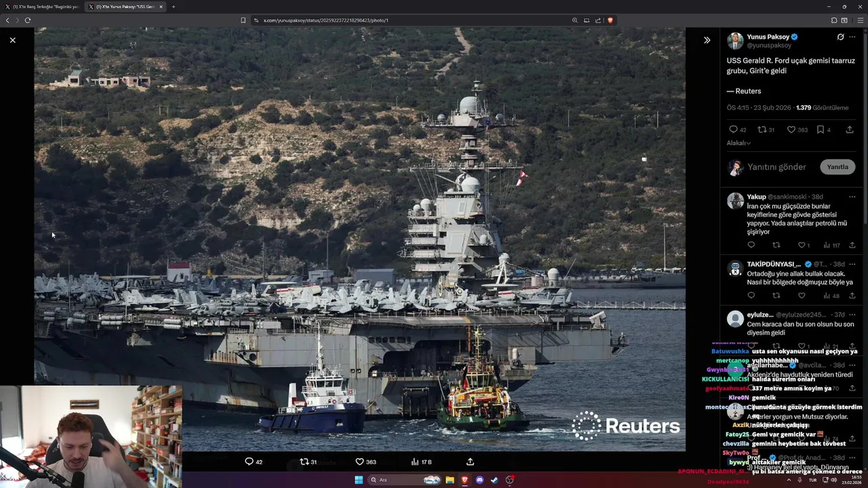Open TUR language switcher in taskbar
Viewport: 868px width, 488px height.
(812, 480)
